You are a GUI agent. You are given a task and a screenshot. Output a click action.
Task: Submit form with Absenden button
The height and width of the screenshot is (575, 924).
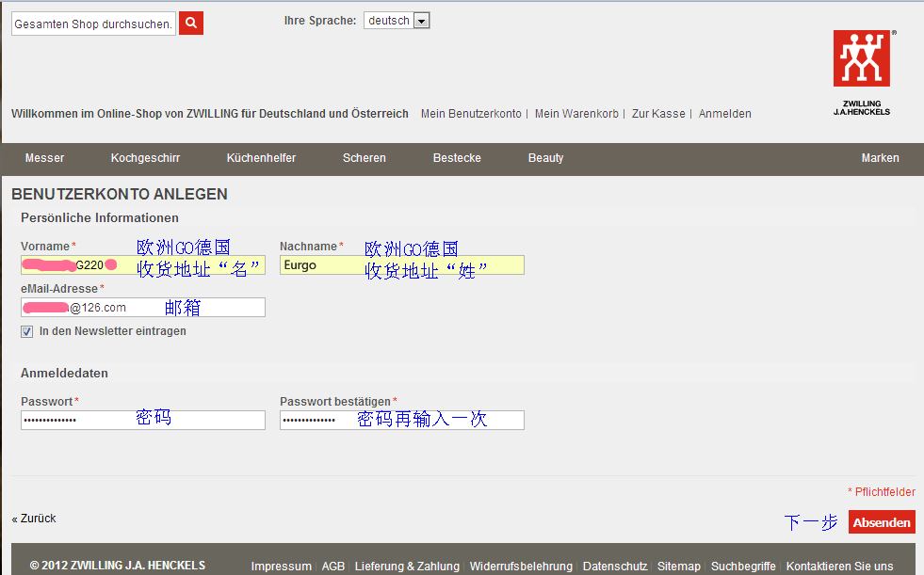[x=881, y=522]
